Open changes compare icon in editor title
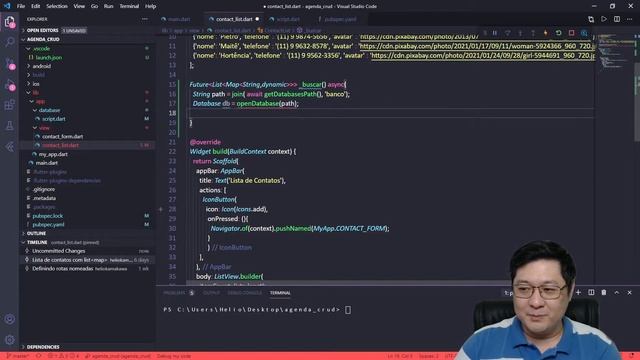 point(591,19)
